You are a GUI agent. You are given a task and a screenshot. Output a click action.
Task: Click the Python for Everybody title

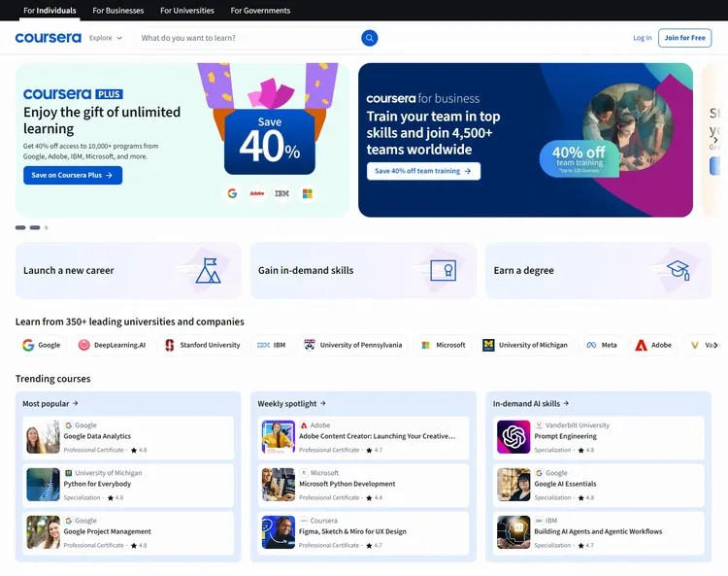click(97, 484)
